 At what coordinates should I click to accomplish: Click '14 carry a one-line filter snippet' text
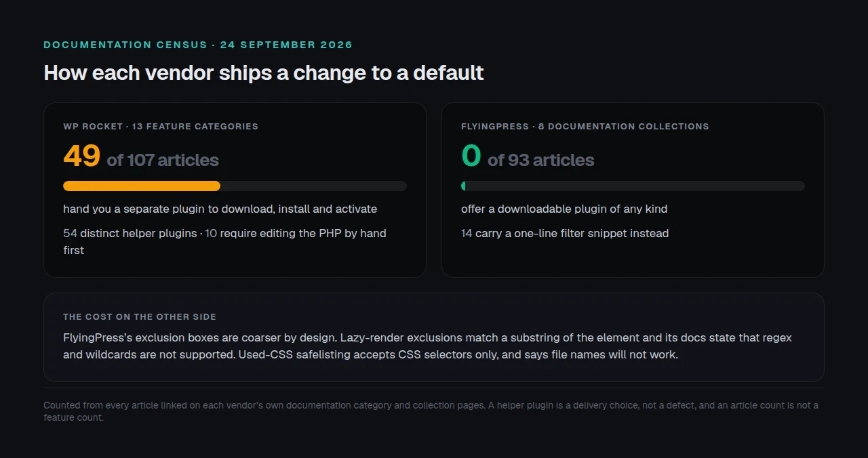pos(565,233)
